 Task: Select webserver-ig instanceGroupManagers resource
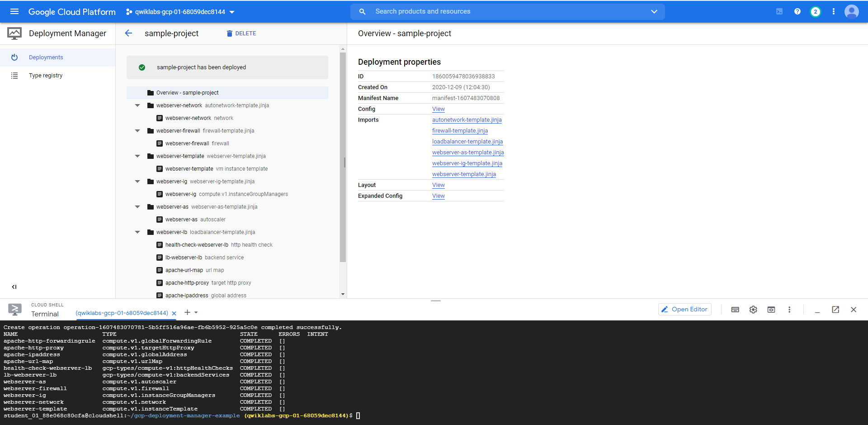(222, 194)
